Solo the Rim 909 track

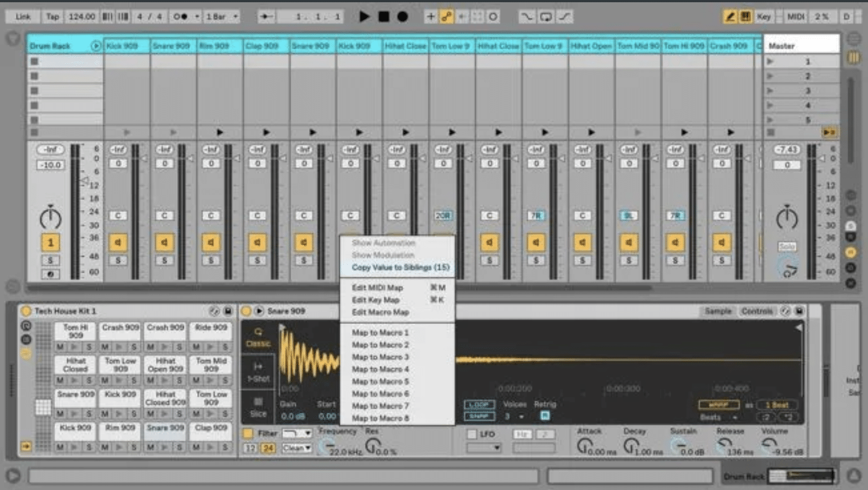211,260
